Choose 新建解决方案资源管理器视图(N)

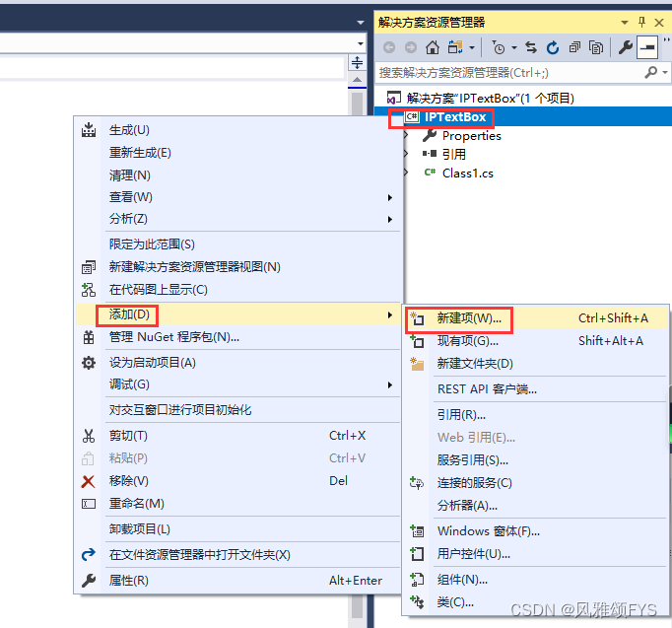click(x=238, y=267)
